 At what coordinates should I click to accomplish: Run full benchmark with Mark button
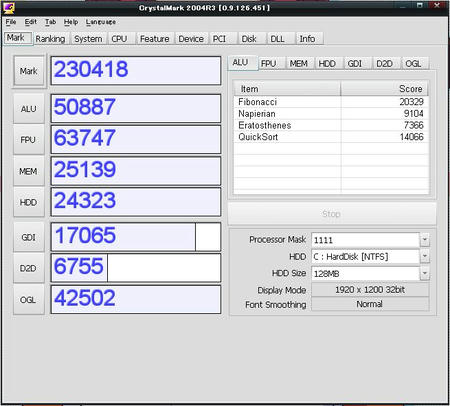(29, 71)
